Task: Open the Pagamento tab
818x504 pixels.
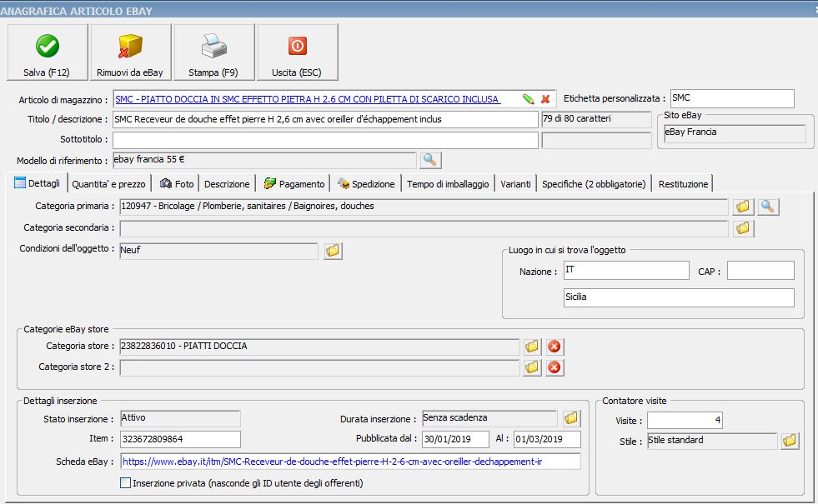Action: pos(294,184)
